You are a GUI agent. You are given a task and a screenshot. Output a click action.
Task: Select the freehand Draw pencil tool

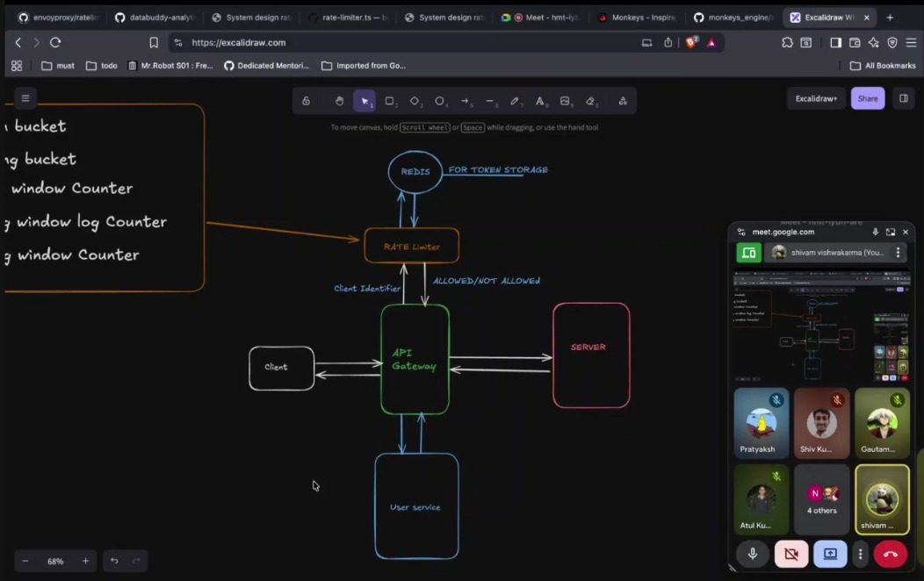pyautogui.click(x=515, y=101)
